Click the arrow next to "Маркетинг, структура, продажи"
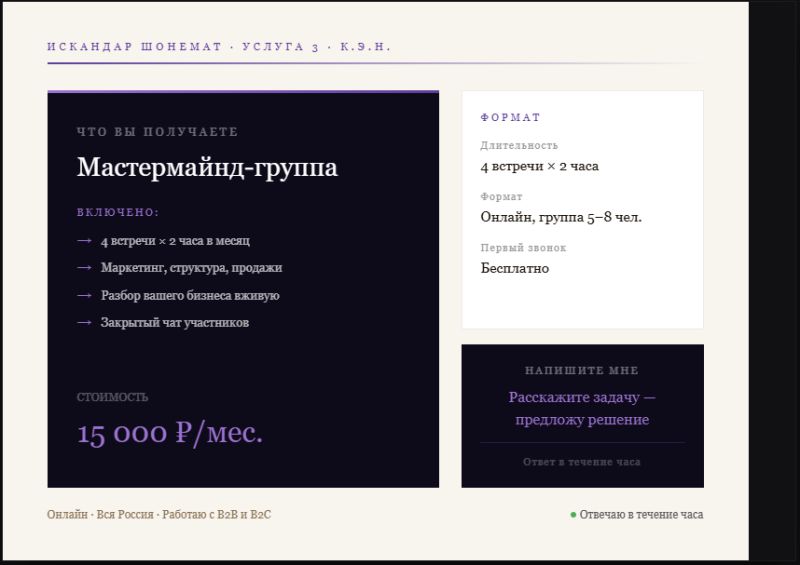 tap(84, 269)
